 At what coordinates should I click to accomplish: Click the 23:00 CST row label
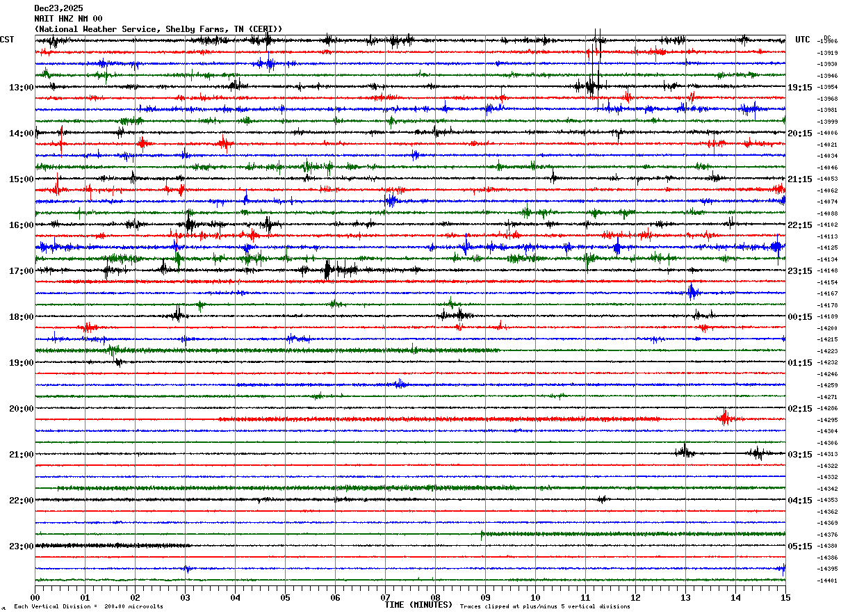pos(21,546)
